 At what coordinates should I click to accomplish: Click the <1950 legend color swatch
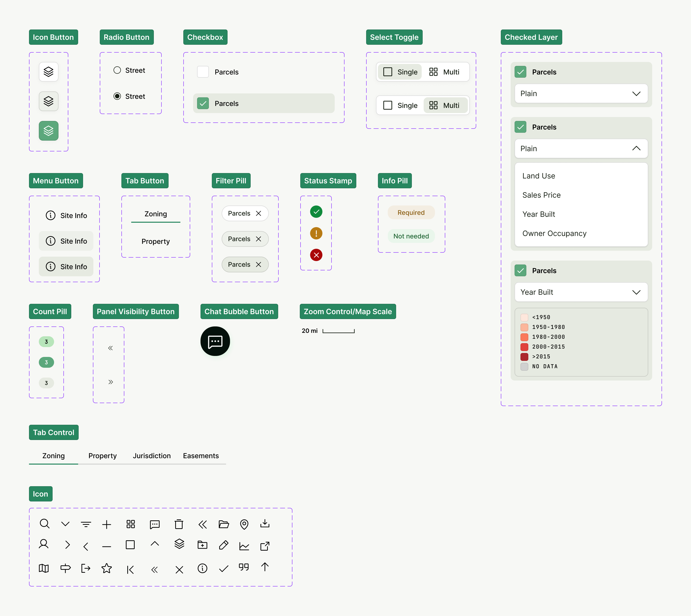point(524,317)
